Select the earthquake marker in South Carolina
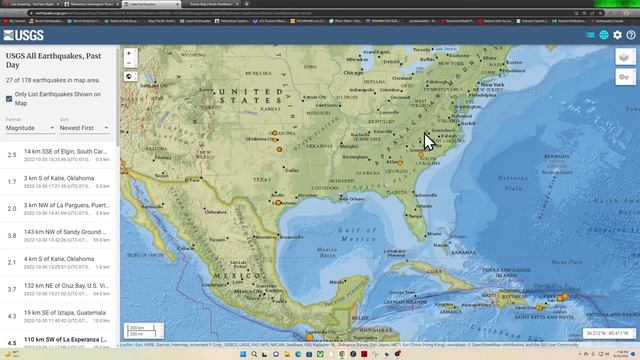The height and width of the screenshot is (360, 640). 421,154
